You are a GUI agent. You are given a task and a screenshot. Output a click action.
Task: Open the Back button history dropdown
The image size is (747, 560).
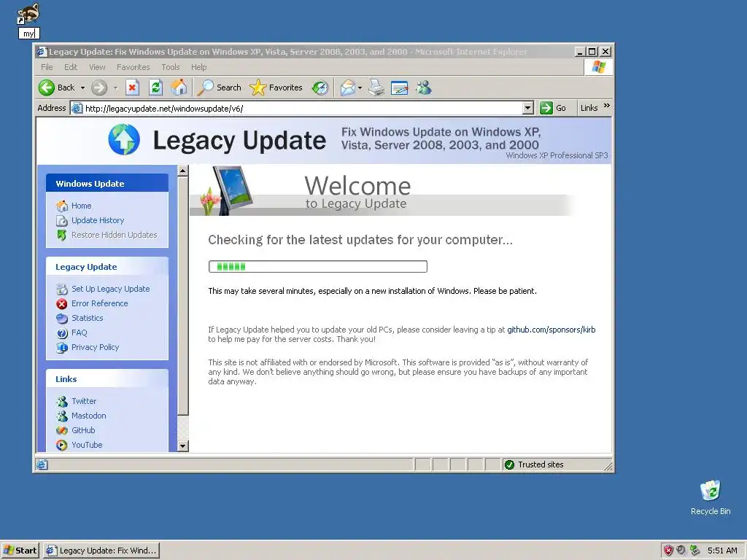82,87
